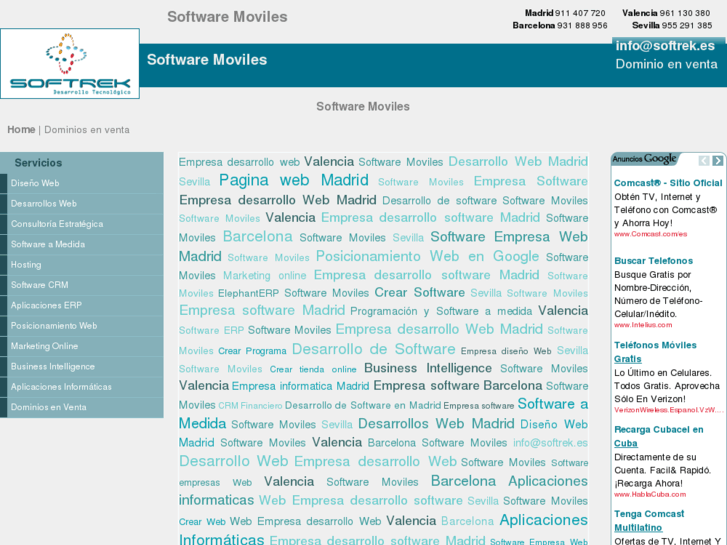The image size is (727, 545).
Task: Click Empresa software Barcelona tag
Action: (x=458, y=385)
